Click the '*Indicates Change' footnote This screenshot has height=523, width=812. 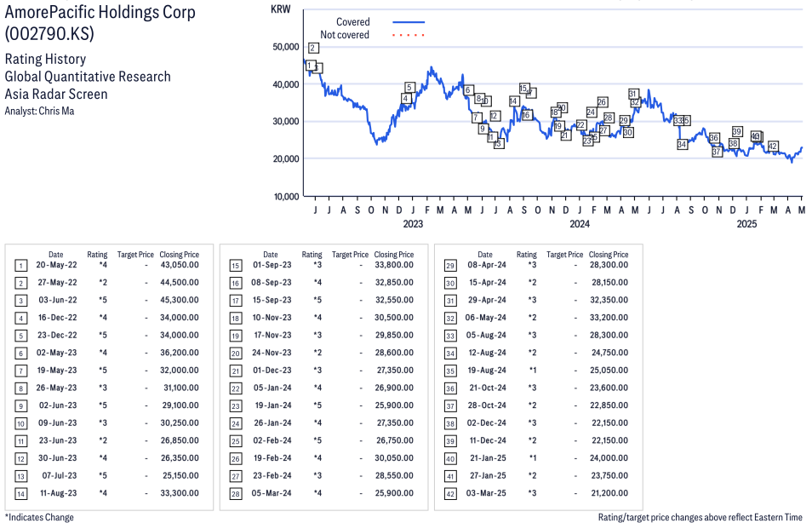(39, 517)
